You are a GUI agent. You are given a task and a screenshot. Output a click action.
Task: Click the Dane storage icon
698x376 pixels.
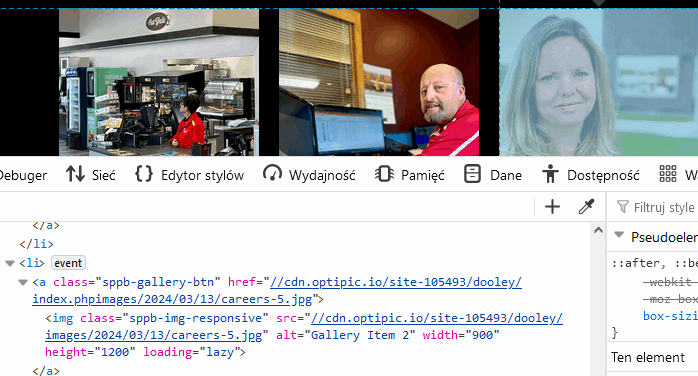(472, 174)
